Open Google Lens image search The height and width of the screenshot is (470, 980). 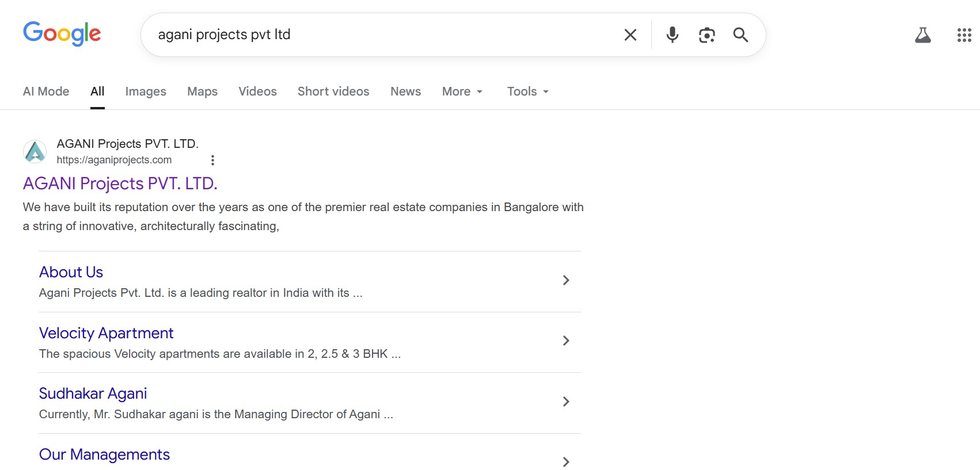coord(706,35)
